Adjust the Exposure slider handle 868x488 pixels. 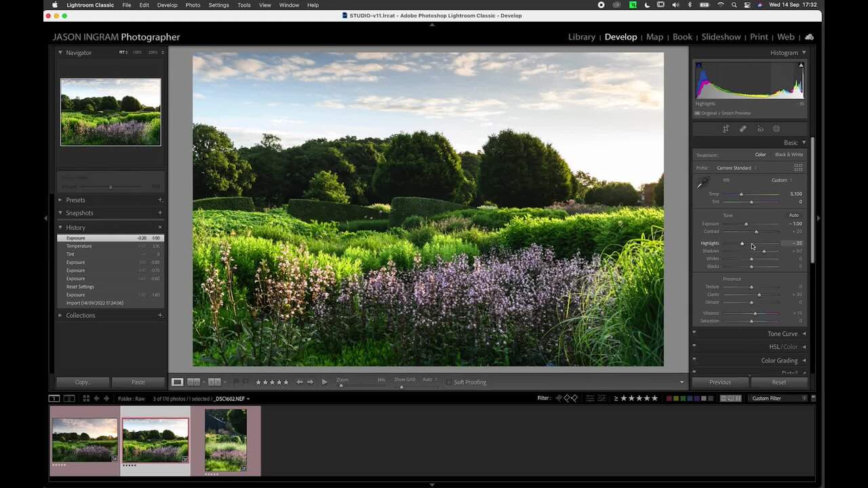pos(746,224)
